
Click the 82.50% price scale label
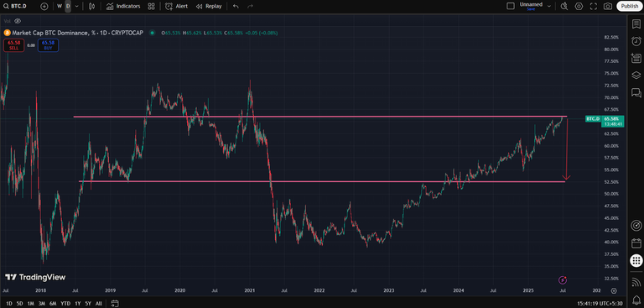611,38
